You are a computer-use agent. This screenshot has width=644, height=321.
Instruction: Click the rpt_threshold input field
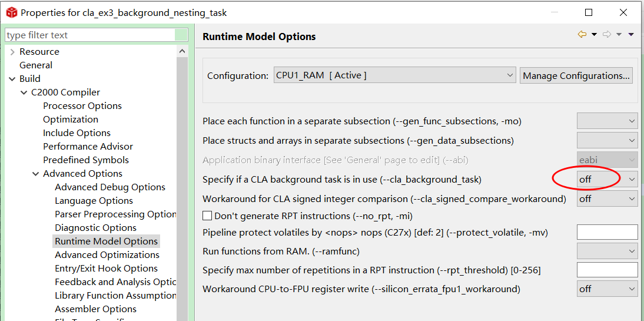[607, 270]
